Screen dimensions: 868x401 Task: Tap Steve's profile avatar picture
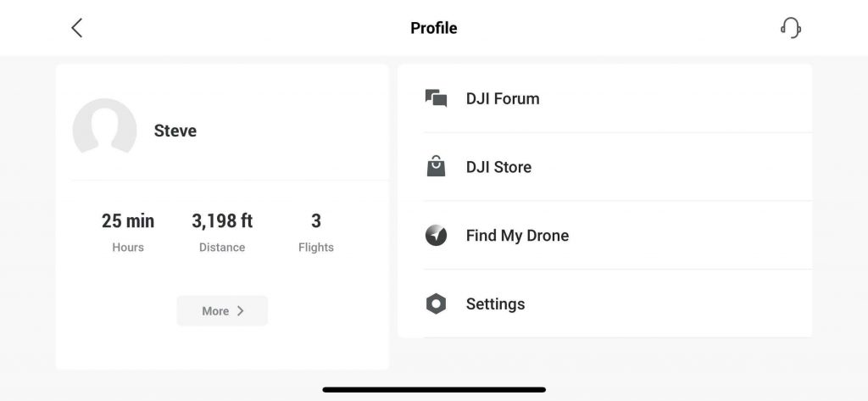(104, 129)
